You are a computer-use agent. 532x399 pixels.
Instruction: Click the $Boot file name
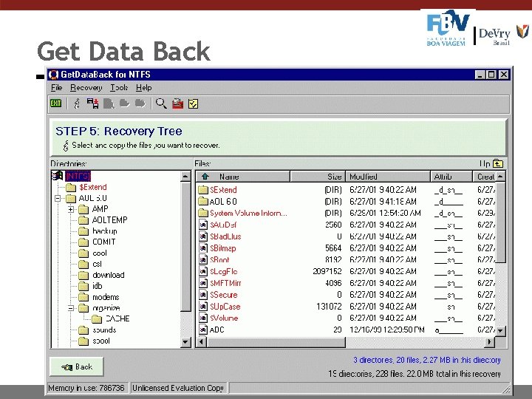pyautogui.click(x=219, y=259)
